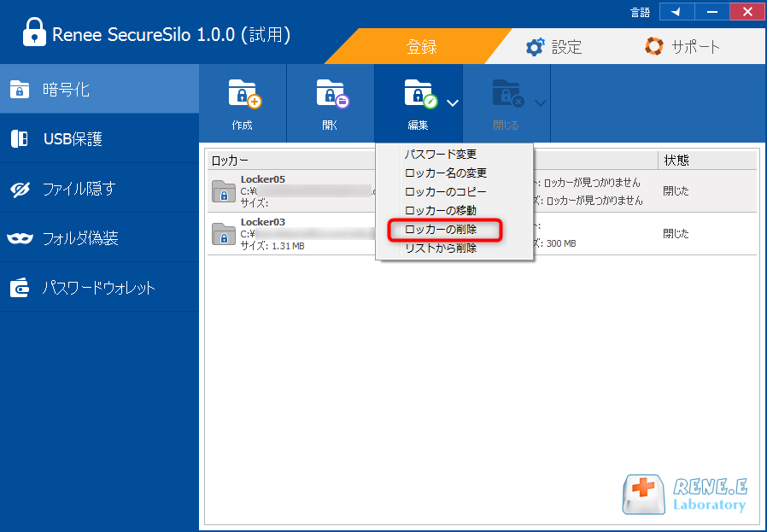
Task: Click the Locker03 folder lock icon
Action: click(224, 234)
